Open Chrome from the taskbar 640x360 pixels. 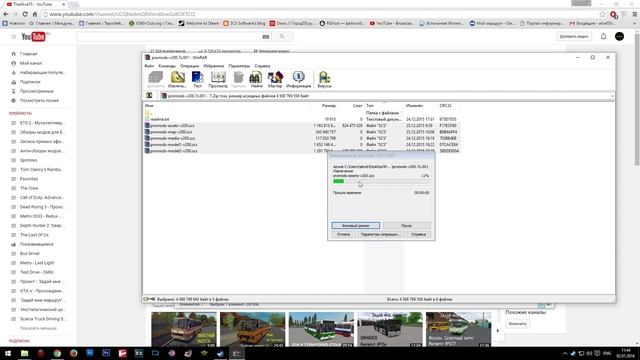tap(57, 353)
